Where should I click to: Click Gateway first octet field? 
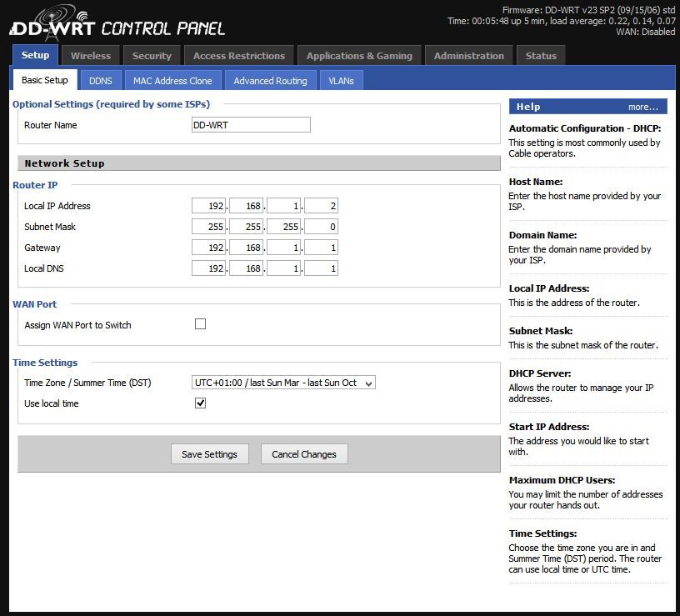click(x=208, y=248)
